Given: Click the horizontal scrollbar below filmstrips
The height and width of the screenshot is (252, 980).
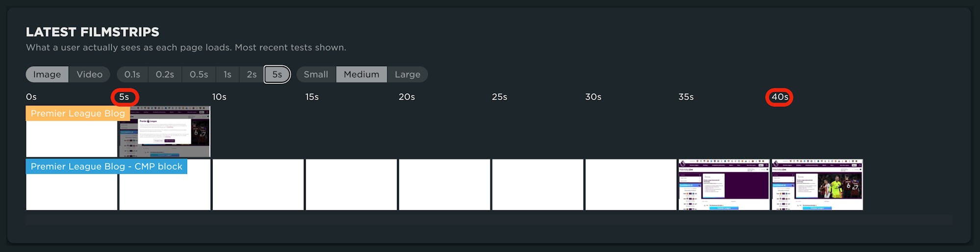Looking at the screenshot, I should [x=489, y=220].
